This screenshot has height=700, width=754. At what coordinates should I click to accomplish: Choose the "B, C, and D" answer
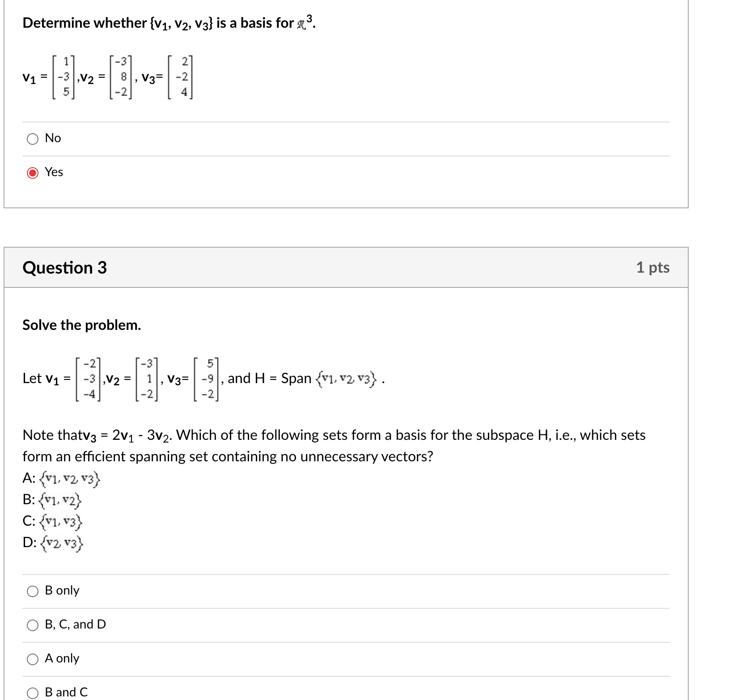(x=32, y=625)
